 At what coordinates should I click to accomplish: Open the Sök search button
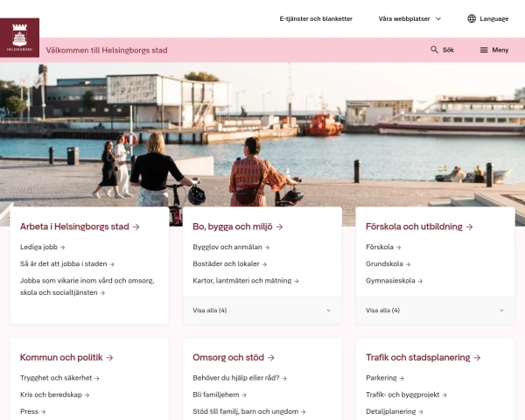442,50
